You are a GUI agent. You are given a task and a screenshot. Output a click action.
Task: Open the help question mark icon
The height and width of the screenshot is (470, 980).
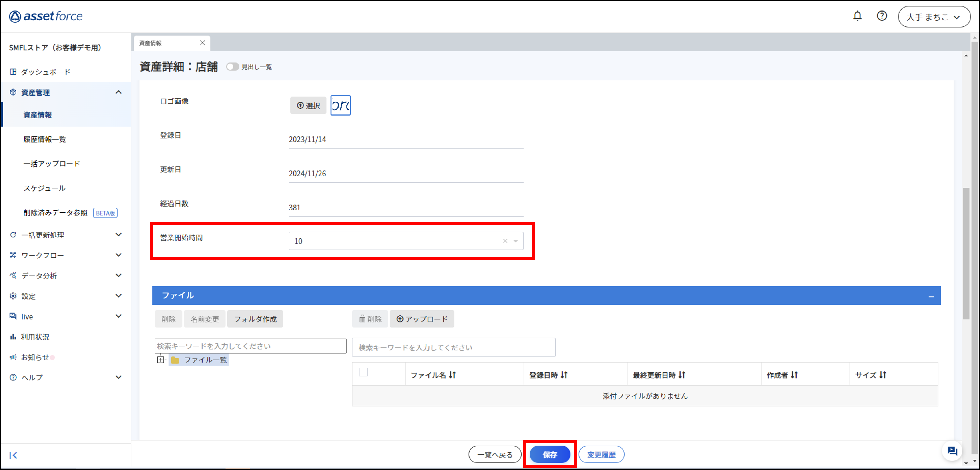882,16
